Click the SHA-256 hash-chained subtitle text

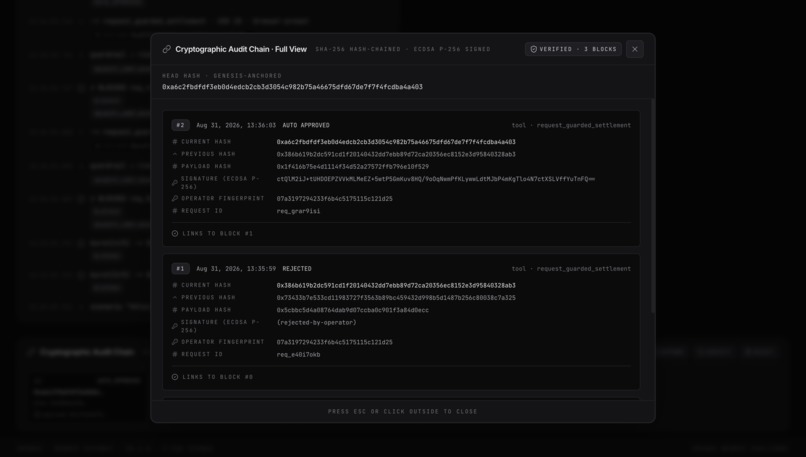[402, 49]
